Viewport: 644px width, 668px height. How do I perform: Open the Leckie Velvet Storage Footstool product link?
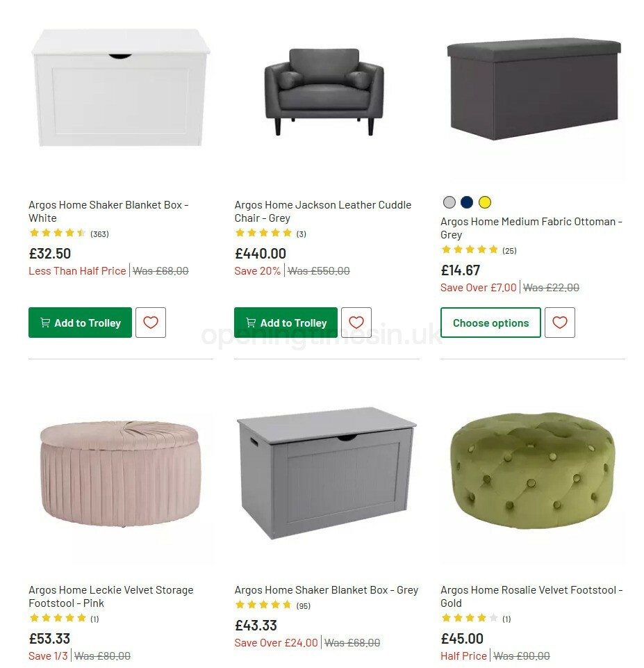coord(110,596)
